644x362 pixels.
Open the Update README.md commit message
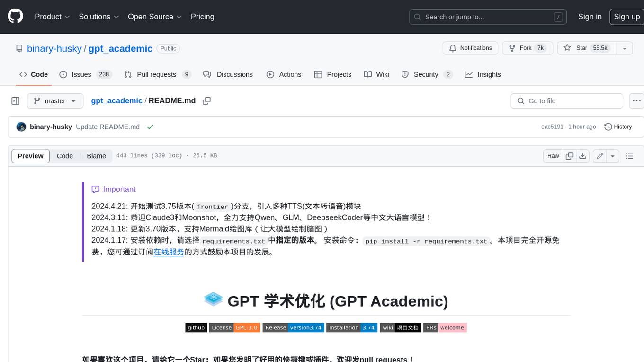pos(107,127)
